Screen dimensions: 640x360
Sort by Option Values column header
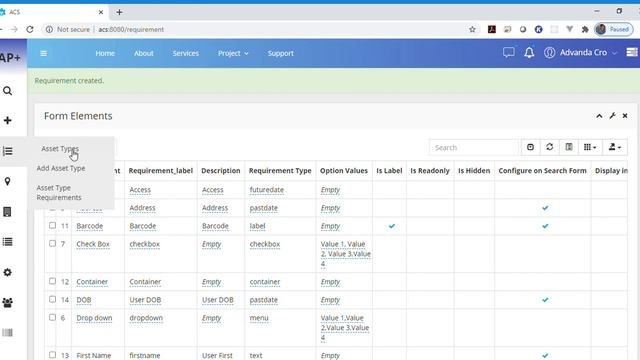coord(344,171)
